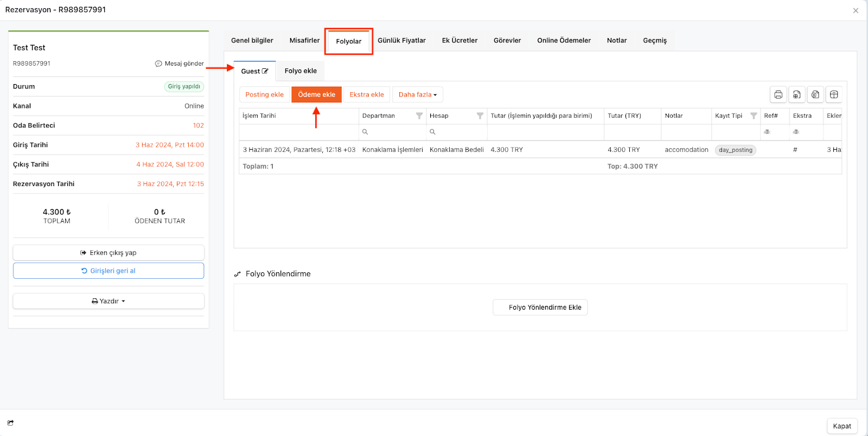Click the Mesaj gönder link
The height and width of the screenshot is (436, 868).
(180, 63)
